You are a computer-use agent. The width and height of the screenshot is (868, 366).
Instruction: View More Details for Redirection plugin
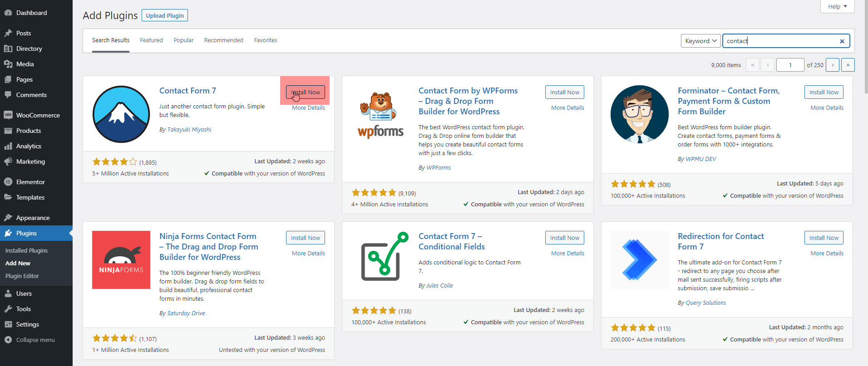pos(827,254)
